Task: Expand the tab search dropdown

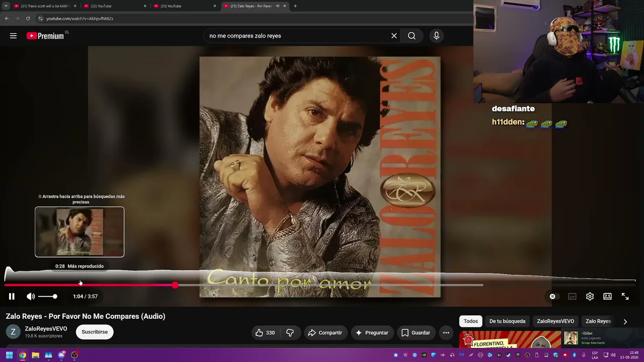Action: point(6,6)
